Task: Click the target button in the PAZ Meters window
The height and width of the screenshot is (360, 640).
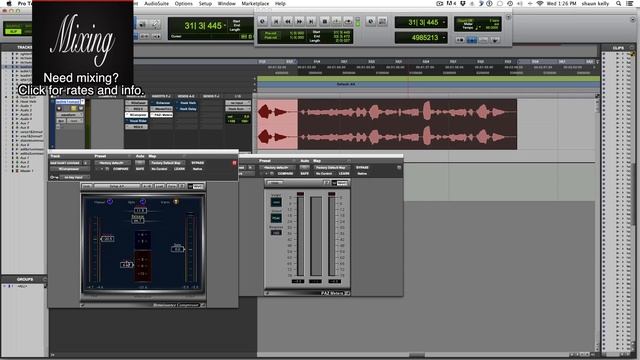Action: pyautogui.click(x=399, y=167)
